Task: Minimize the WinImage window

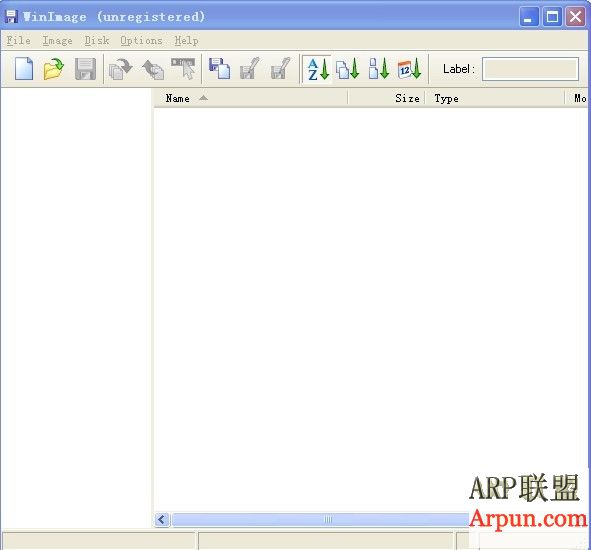Action: pyautogui.click(x=528, y=17)
